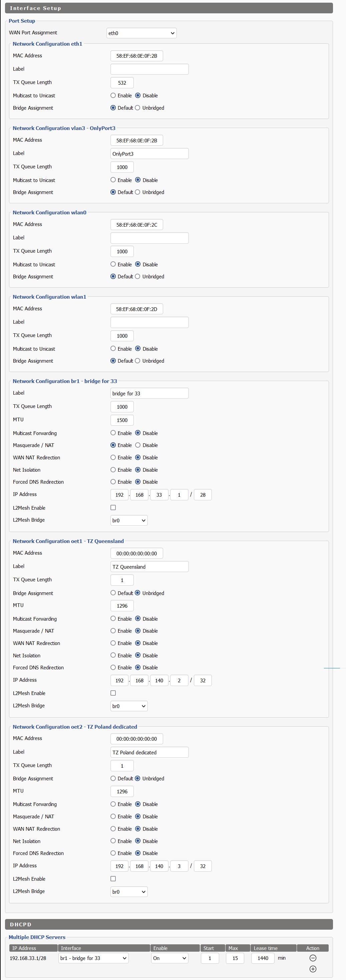Click the eth1 Label input field

(149, 69)
